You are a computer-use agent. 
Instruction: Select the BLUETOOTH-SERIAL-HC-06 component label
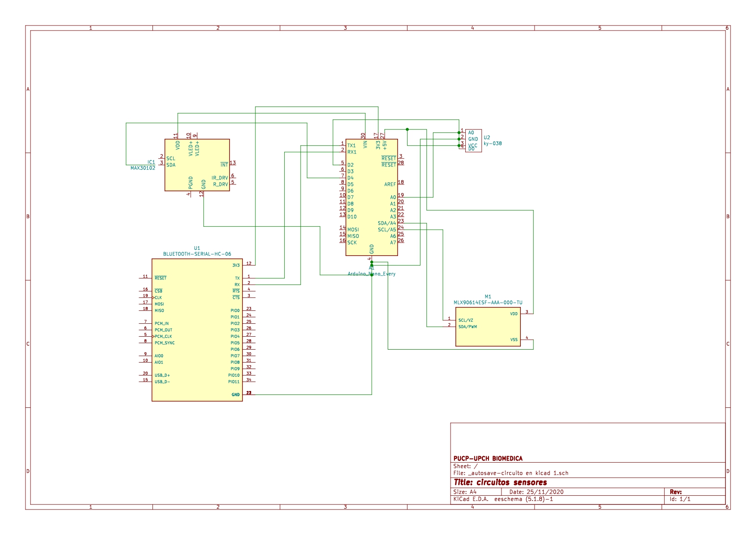[197, 254]
